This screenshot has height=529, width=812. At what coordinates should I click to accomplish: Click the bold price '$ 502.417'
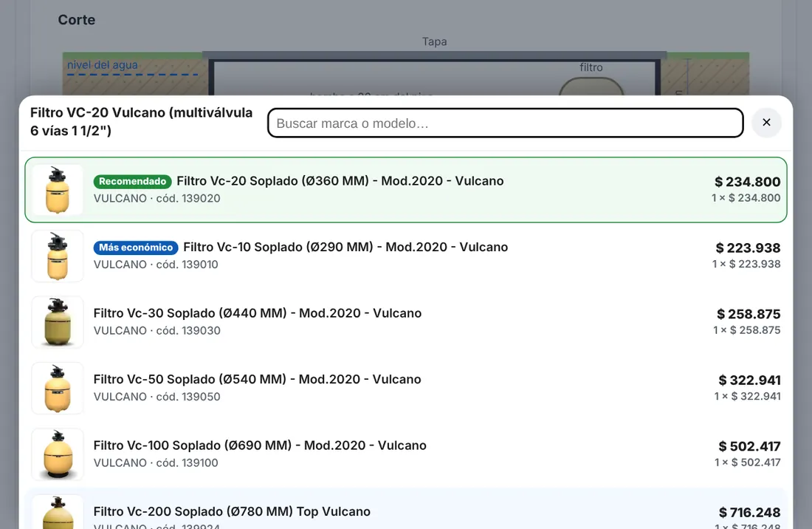749,446
